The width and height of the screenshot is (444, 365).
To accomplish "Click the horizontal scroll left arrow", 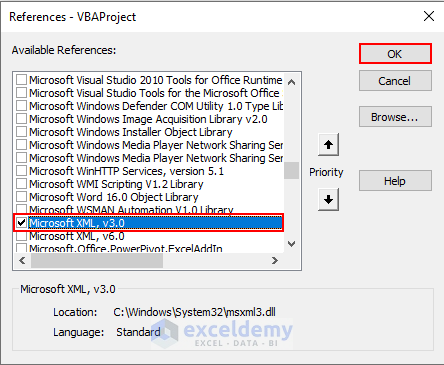I will point(22,260).
